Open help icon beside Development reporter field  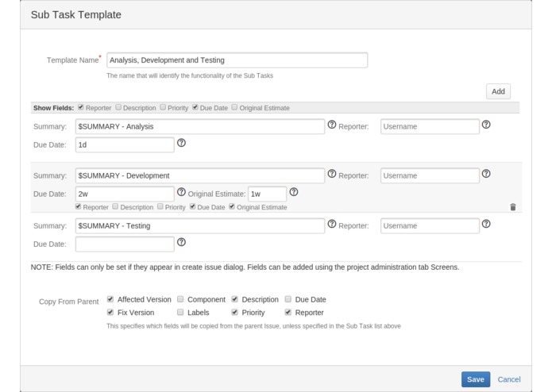tap(486, 174)
